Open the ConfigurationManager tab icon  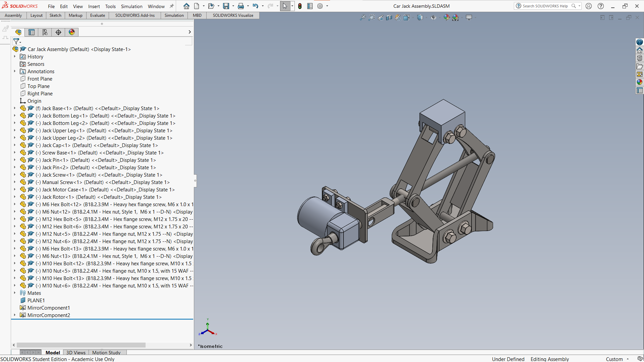(45, 32)
